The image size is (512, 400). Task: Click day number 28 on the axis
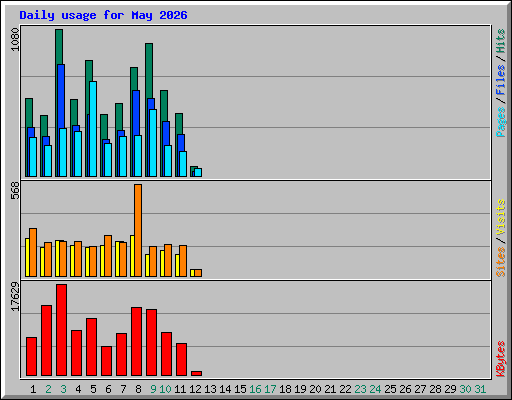pos(435,389)
